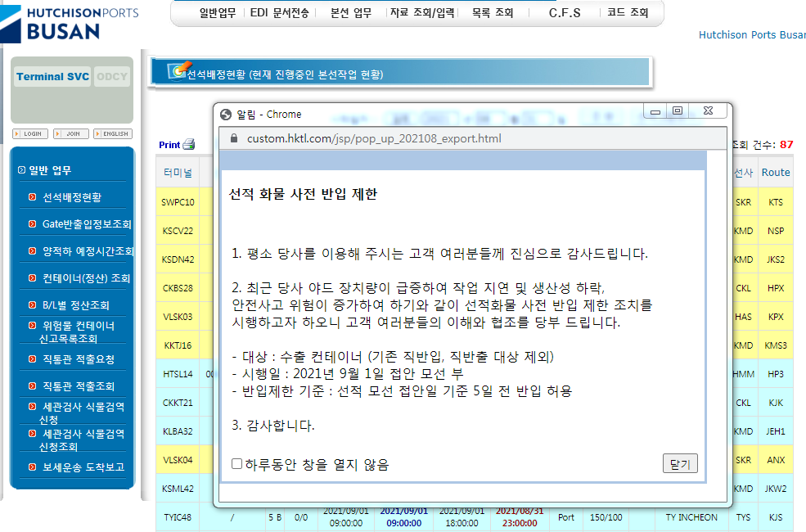Image resolution: width=806 pixels, height=532 pixels.
Task: Open 양적하 예정시간조회 sidebar link
Action: (88, 250)
